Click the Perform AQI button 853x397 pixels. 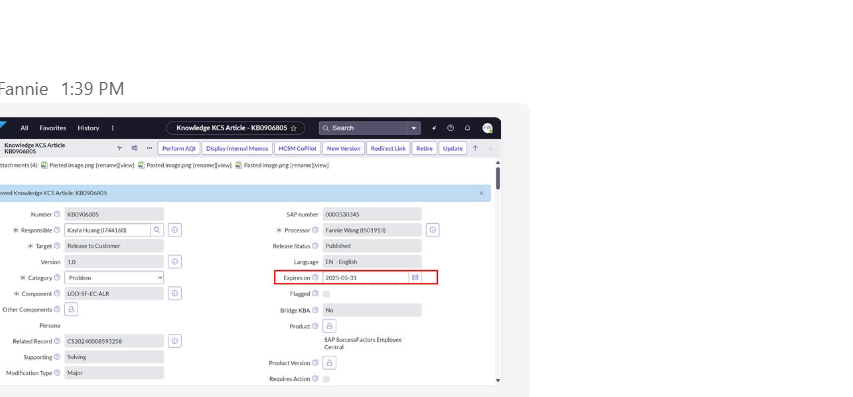click(179, 148)
